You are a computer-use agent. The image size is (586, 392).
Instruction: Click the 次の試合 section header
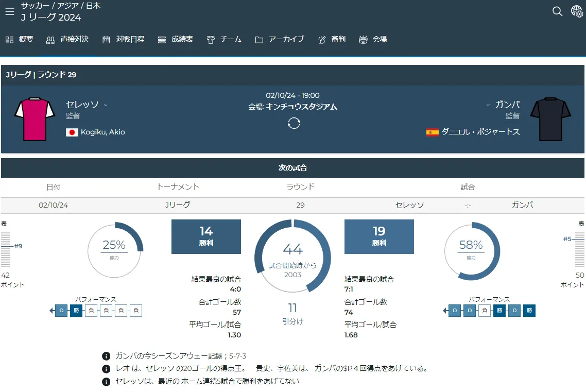[292, 168]
